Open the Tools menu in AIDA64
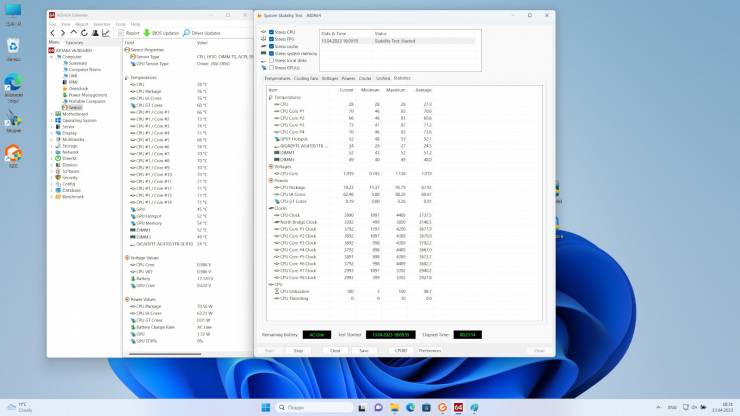The width and height of the screenshot is (740, 416). pos(121,24)
